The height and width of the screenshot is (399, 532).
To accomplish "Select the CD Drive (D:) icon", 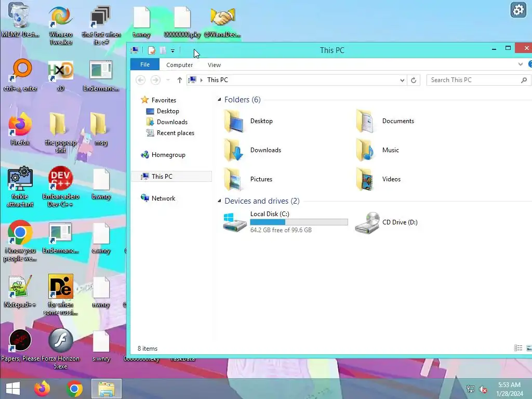I will (x=367, y=222).
